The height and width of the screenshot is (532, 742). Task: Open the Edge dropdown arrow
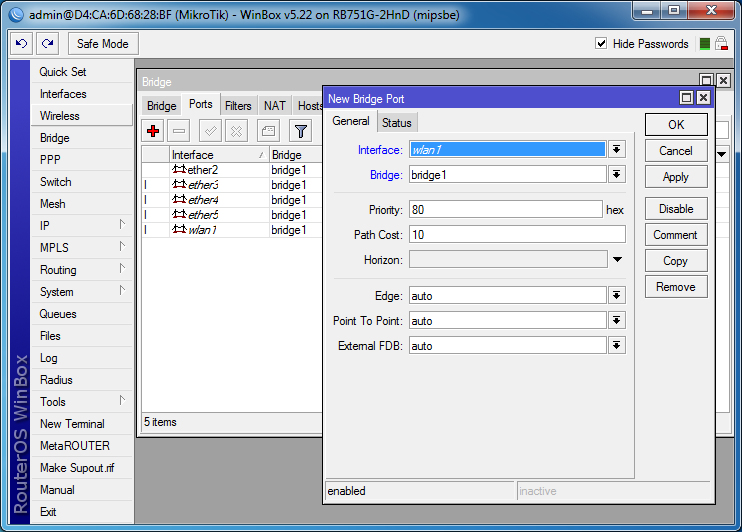pyautogui.click(x=616, y=296)
